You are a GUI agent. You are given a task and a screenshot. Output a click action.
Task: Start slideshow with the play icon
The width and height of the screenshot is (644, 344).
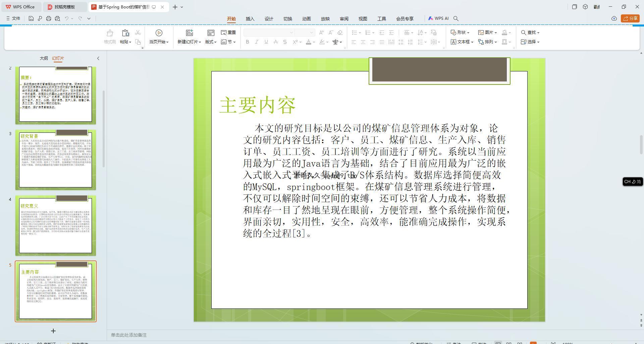click(159, 33)
